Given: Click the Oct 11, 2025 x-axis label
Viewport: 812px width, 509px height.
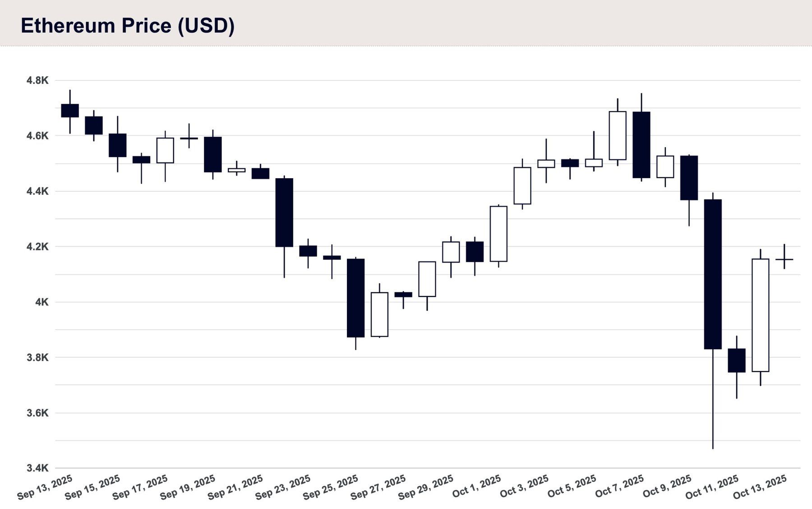Looking at the screenshot, I should [x=712, y=487].
